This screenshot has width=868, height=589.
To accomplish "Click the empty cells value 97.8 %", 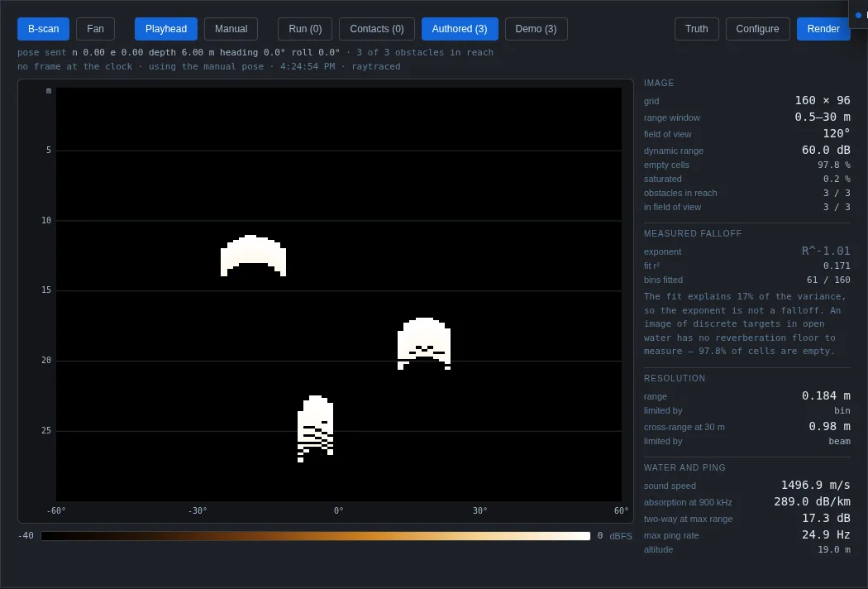I will coord(833,165).
